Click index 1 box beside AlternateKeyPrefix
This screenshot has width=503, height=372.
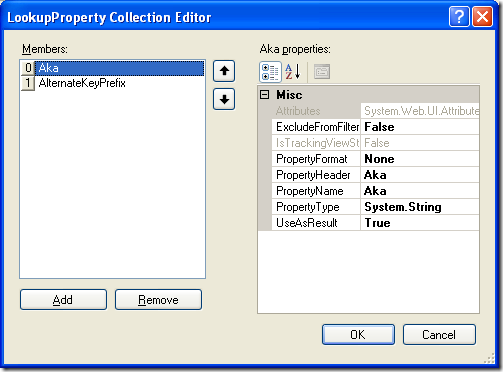click(x=28, y=83)
